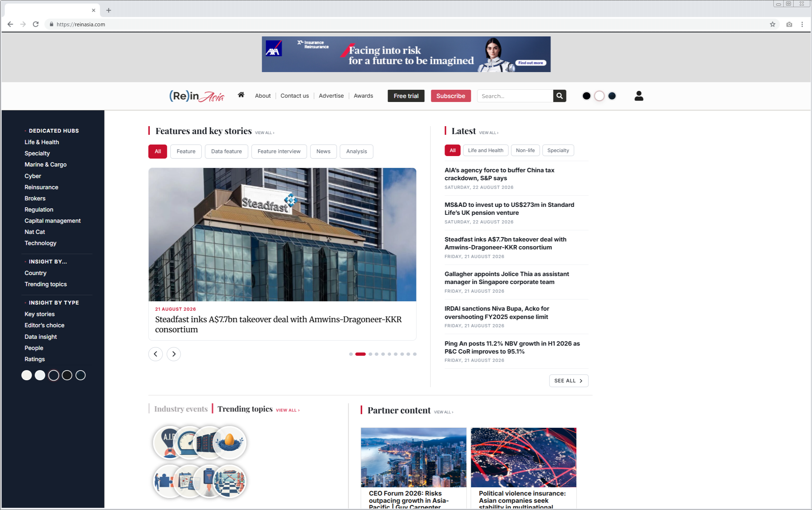This screenshot has height=510, width=812.
Task: Select the black header theme dot
Action: [x=586, y=96]
